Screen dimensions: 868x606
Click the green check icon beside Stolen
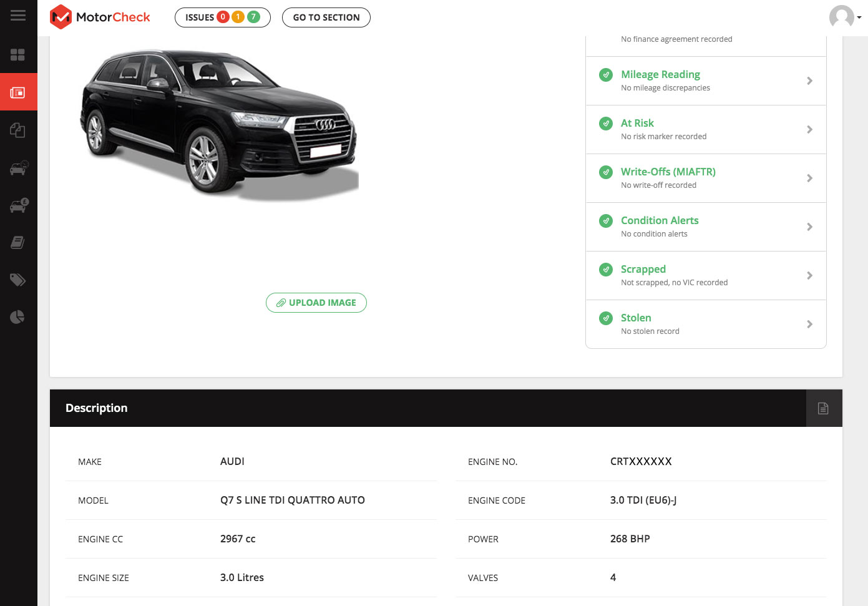606,318
